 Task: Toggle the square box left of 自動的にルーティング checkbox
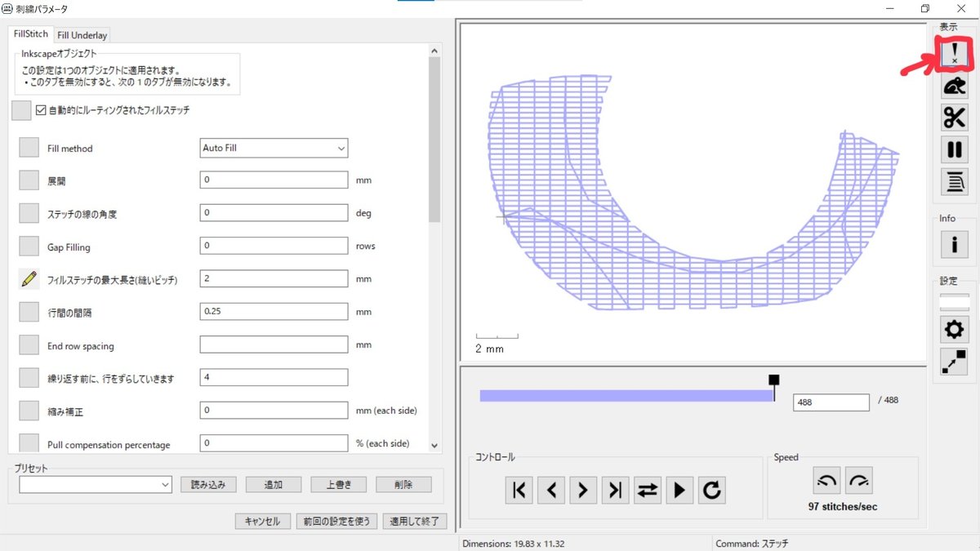[x=22, y=110]
